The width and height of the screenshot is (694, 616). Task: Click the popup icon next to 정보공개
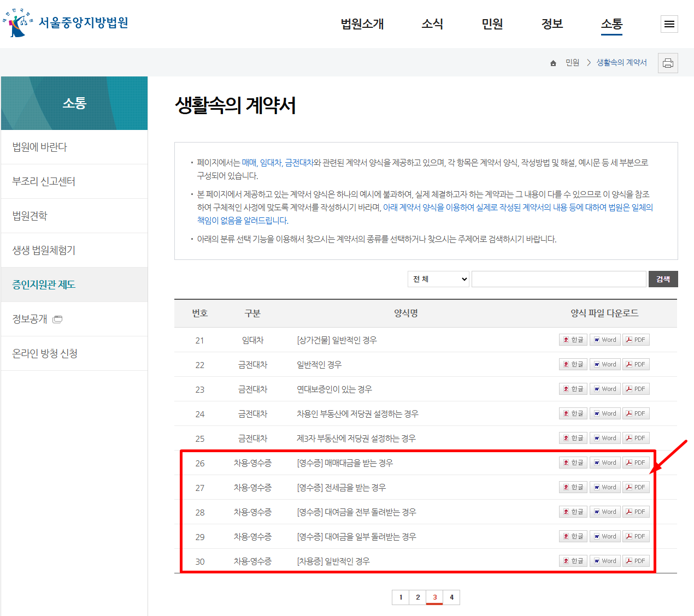[58, 318]
